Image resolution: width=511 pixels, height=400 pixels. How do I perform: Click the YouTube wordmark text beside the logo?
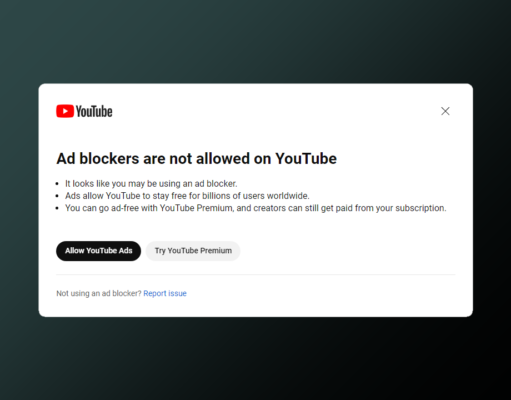[x=94, y=111]
